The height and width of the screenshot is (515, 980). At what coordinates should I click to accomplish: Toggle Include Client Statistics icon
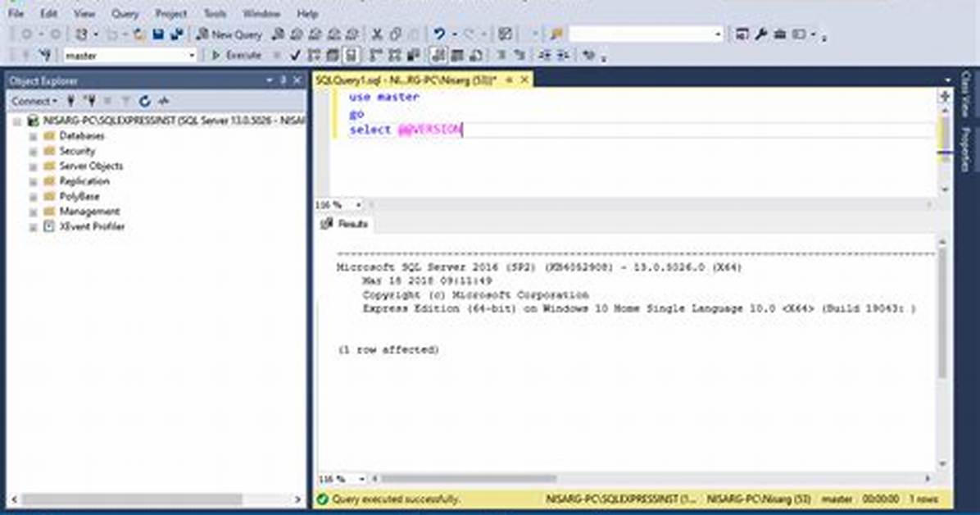click(413, 56)
